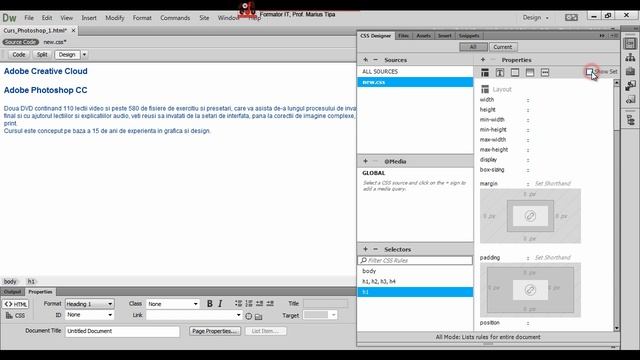Image resolution: width=640 pixels, height=360 pixels.
Task: Select the body selector
Action: coord(415,271)
